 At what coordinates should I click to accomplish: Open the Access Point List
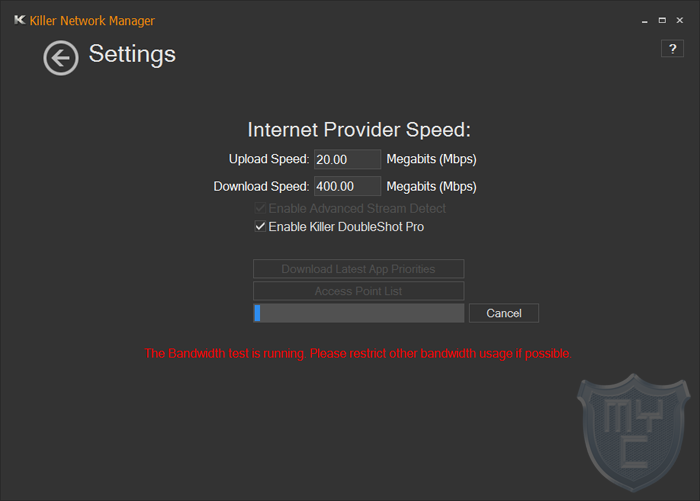pyautogui.click(x=358, y=291)
